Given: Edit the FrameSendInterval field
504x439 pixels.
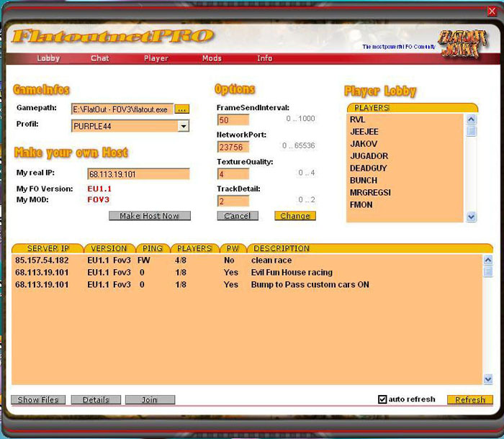Looking at the screenshot, I should tap(233, 120).
